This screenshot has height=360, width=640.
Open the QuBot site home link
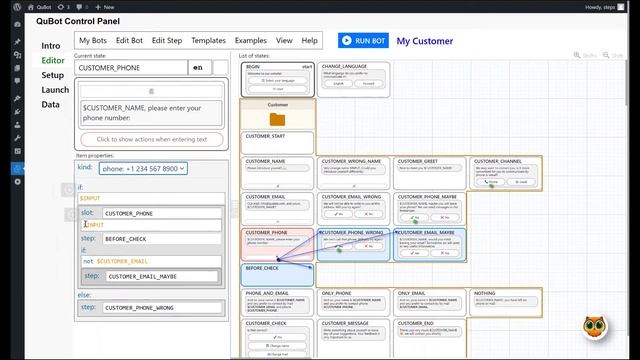[39, 7]
